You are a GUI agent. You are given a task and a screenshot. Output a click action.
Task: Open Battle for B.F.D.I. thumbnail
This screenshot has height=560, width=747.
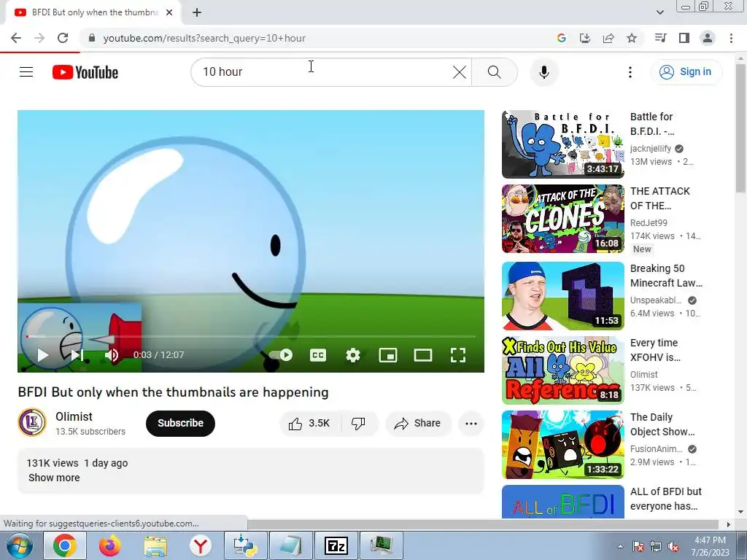click(563, 144)
